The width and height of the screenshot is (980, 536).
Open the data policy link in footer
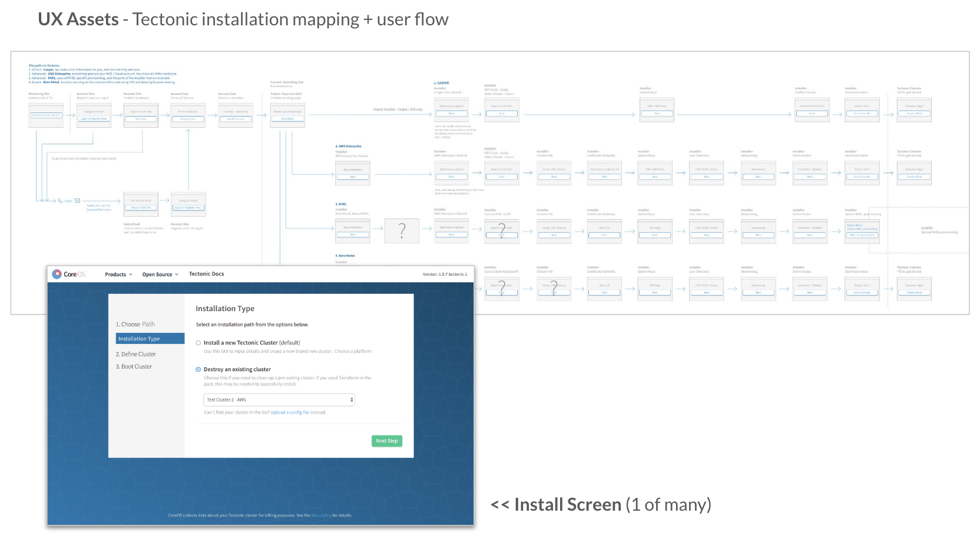(x=321, y=515)
